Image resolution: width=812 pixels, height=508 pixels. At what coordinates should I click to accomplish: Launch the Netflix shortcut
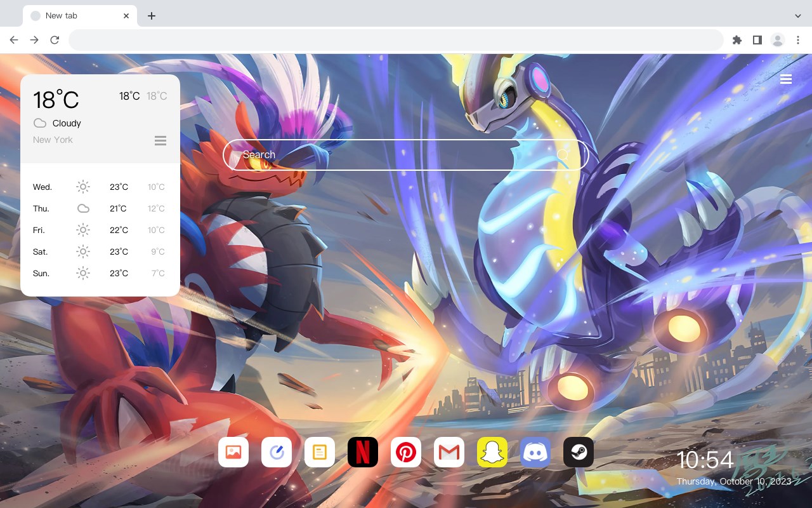click(x=363, y=452)
